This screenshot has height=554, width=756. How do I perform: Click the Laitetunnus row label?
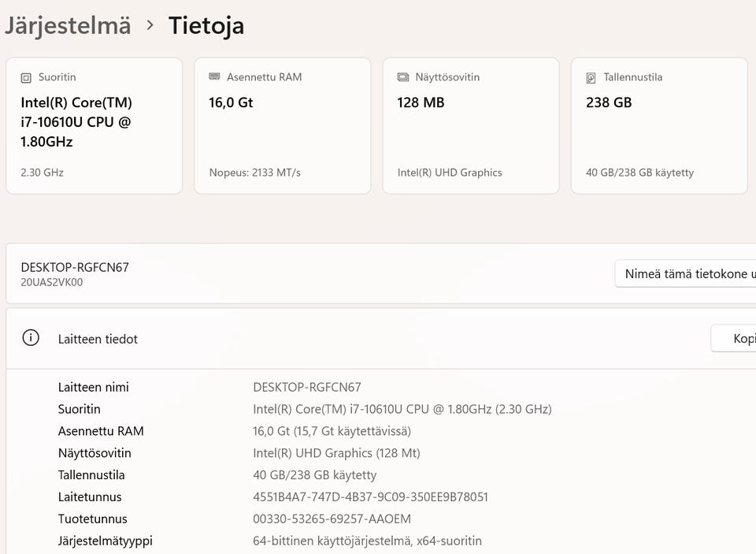click(90, 497)
